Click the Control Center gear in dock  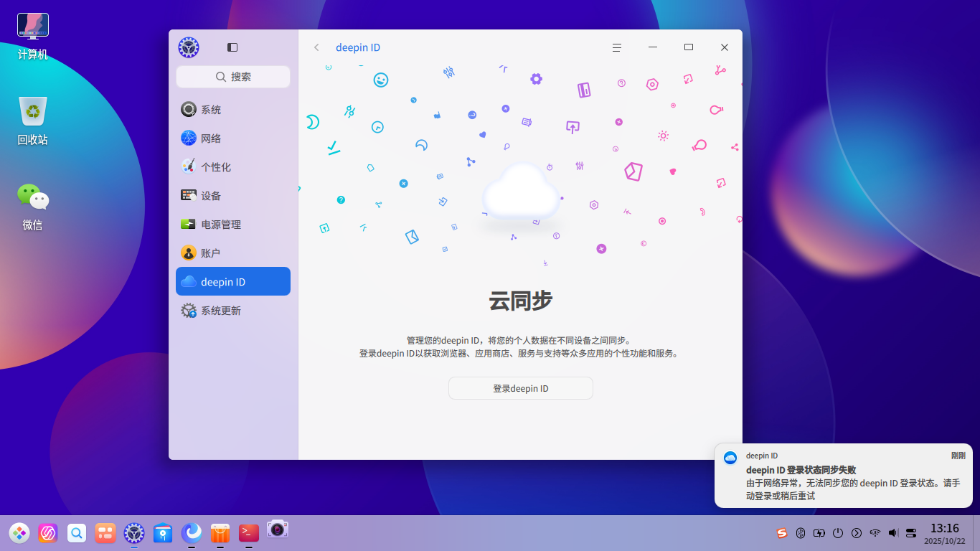134,533
